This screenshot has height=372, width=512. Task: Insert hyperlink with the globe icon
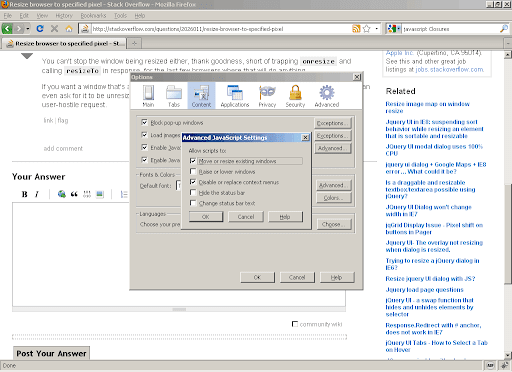point(61,194)
